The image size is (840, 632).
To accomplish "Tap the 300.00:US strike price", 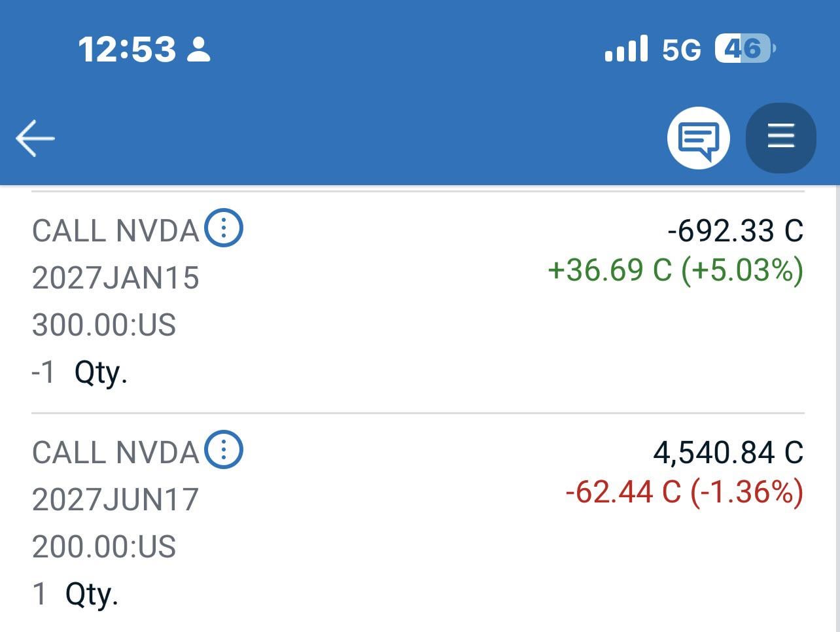I will tap(104, 325).
